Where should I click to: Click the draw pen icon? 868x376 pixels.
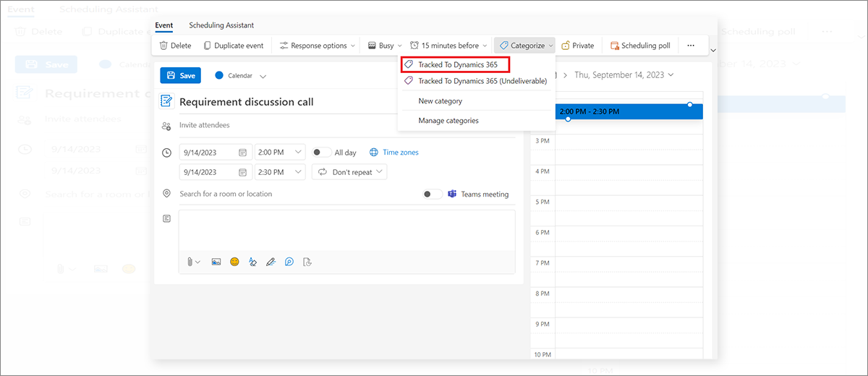(271, 262)
